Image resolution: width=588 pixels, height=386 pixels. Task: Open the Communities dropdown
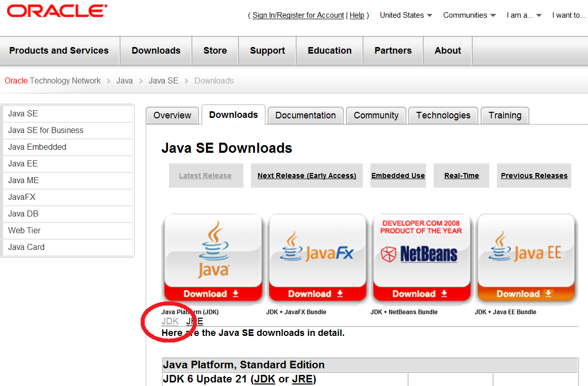point(470,15)
